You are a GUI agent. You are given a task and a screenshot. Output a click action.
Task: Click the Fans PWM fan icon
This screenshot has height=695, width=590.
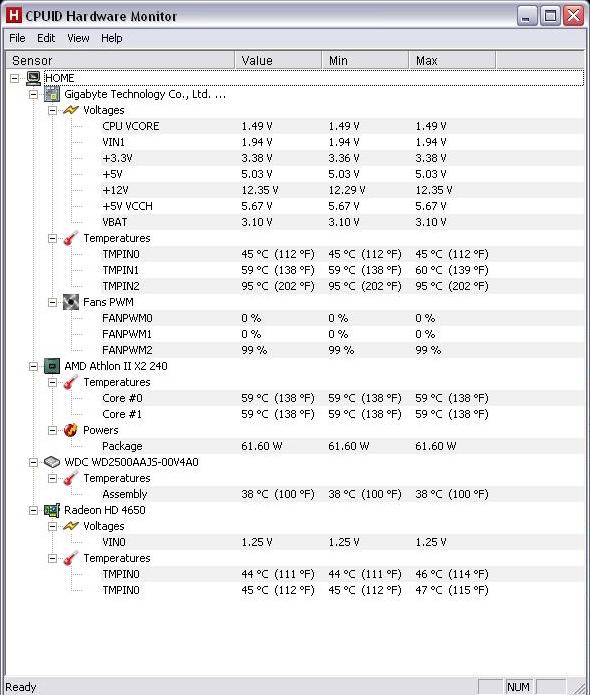tap(71, 302)
